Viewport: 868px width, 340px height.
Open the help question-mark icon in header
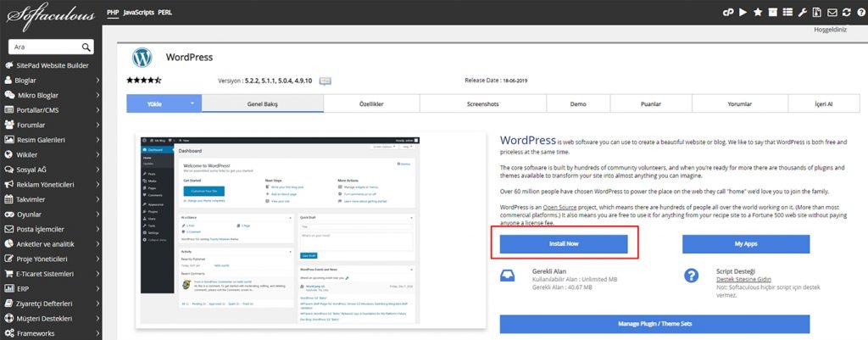(860, 12)
